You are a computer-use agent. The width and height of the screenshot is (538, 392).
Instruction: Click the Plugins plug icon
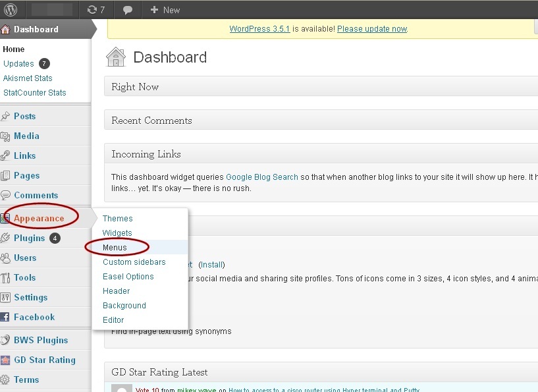(x=5, y=238)
